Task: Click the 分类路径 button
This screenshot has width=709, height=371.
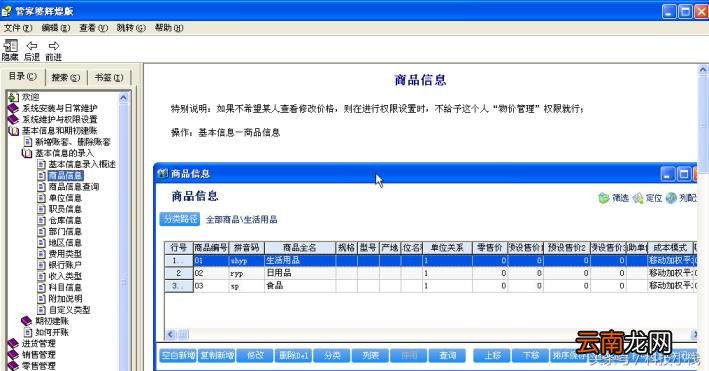Action: pos(180,219)
